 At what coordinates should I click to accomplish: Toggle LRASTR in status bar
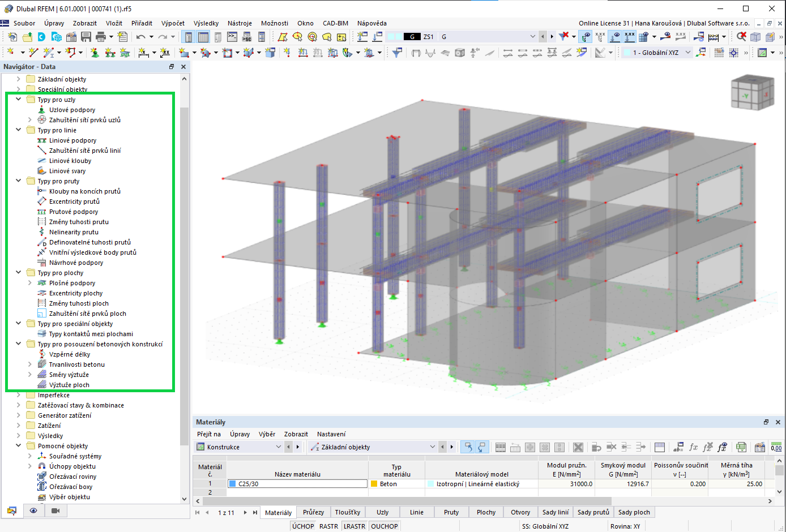pos(354,526)
